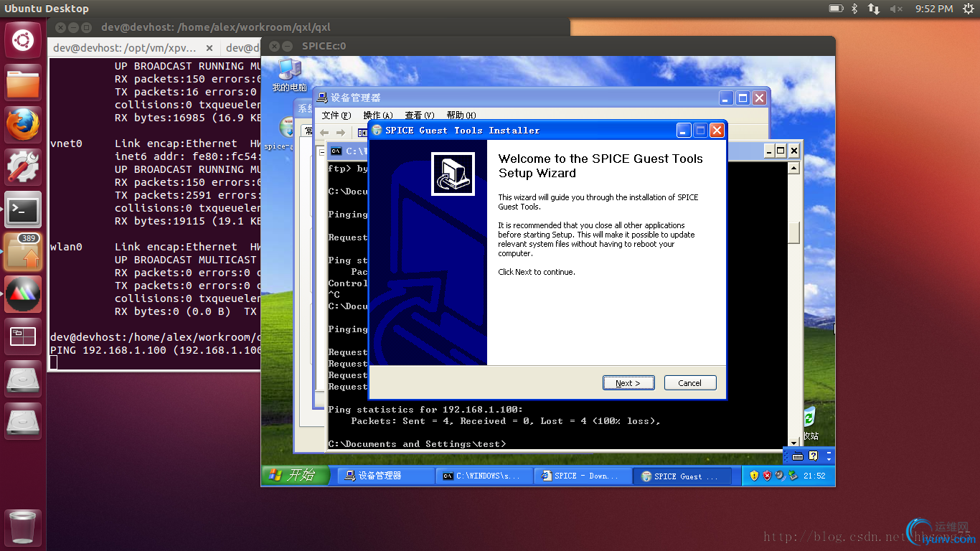Close the 设备管理器 window
The height and width of the screenshot is (551, 980).
point(760,98)
